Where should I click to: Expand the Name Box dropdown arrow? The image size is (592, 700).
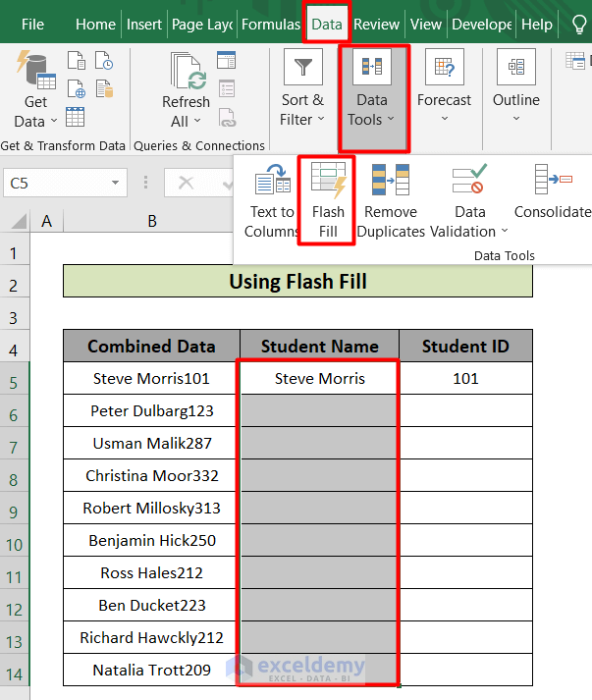point(115,183)
